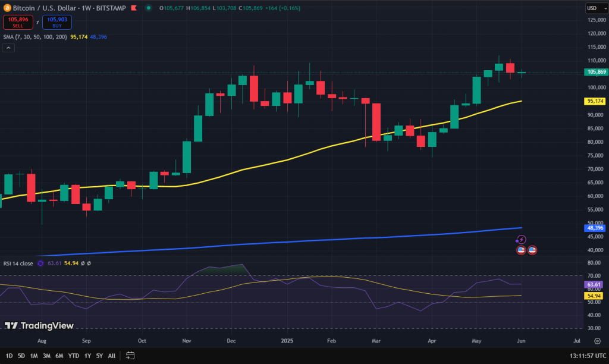Click the spread value 7 between sell and buy

(x=37, y=23)
